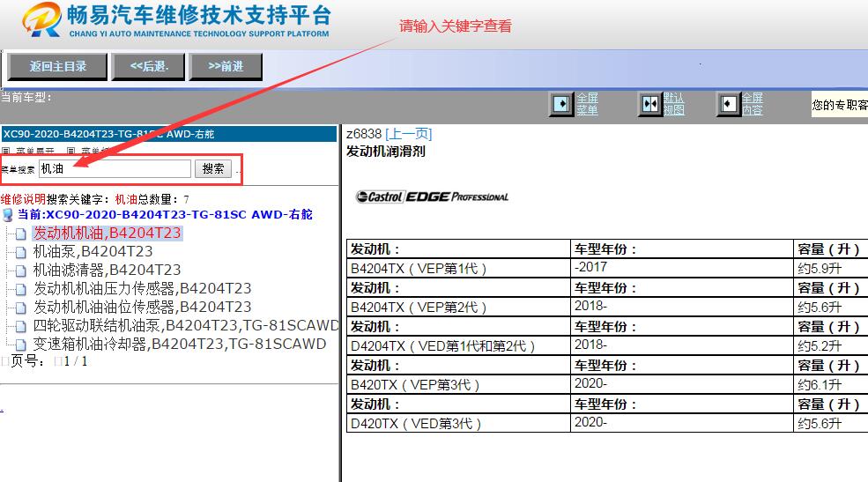Open 发动机机油,B4204T23 in the results tree
This screenshot has height=482, width=868.
107,233
